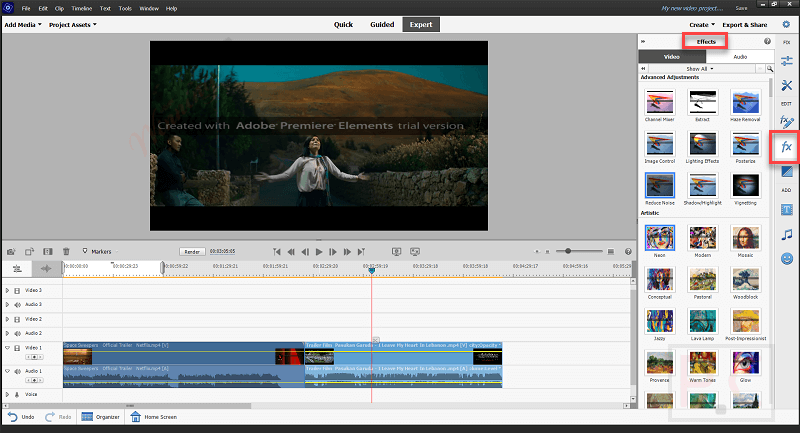
Task: Mute the Audio 3 track speaker
Action: 17,304
